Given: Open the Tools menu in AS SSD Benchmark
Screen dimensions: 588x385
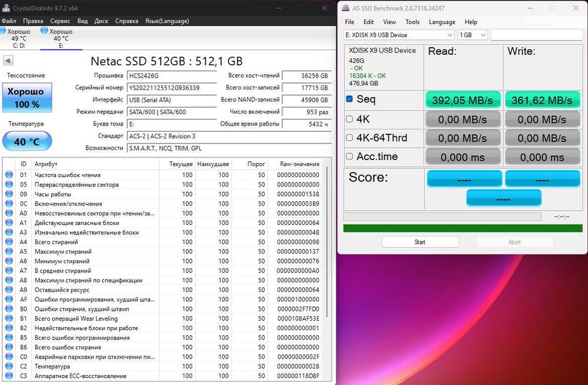Looking at the screenshot, I should tap(413, 22).
